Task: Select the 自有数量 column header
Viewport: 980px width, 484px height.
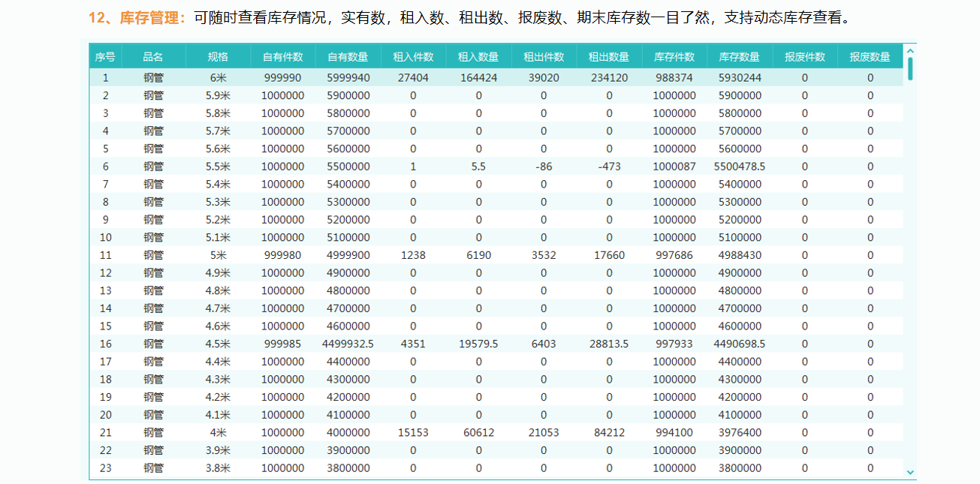Action: [348, 56]
